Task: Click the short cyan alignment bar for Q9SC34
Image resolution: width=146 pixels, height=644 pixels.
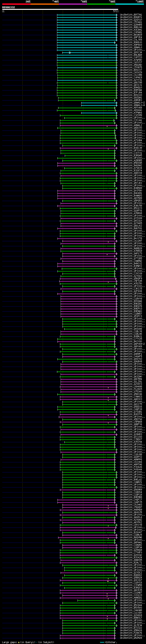Action: coord(66,53)
